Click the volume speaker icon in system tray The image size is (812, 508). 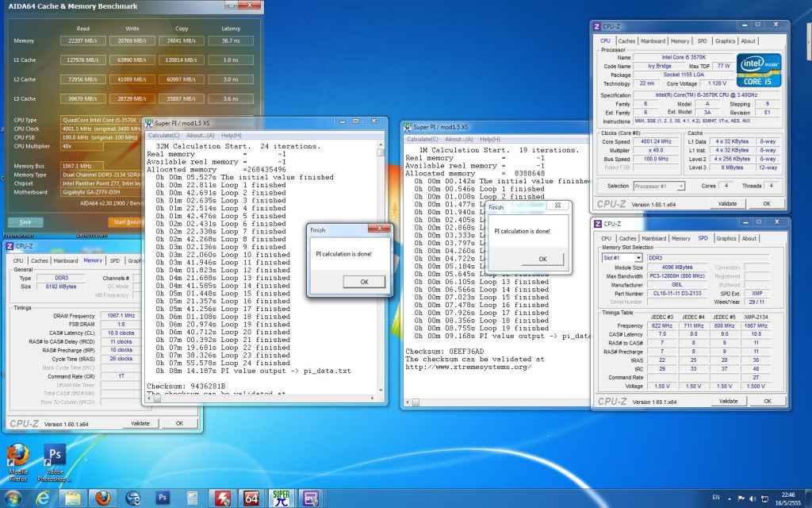tap(753, 498)
